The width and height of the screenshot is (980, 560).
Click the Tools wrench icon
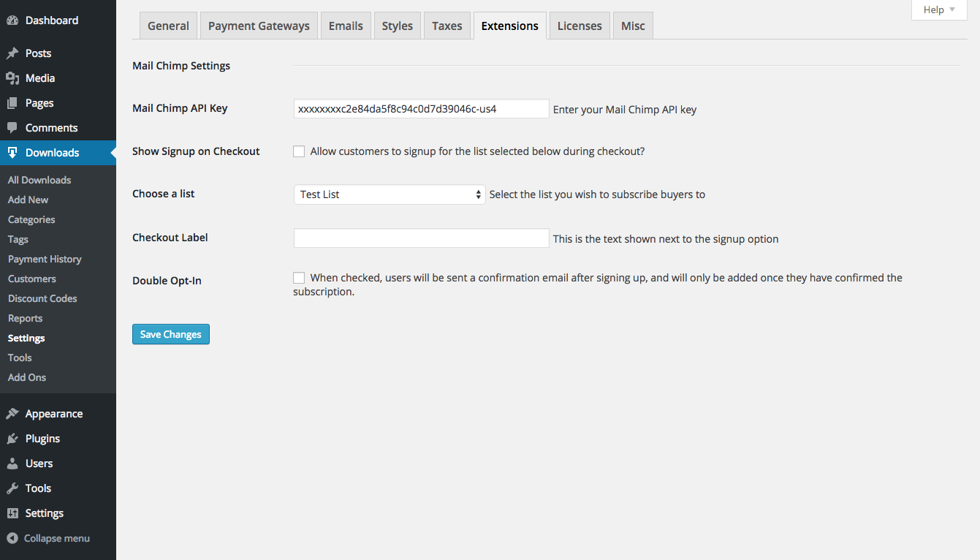12,488
